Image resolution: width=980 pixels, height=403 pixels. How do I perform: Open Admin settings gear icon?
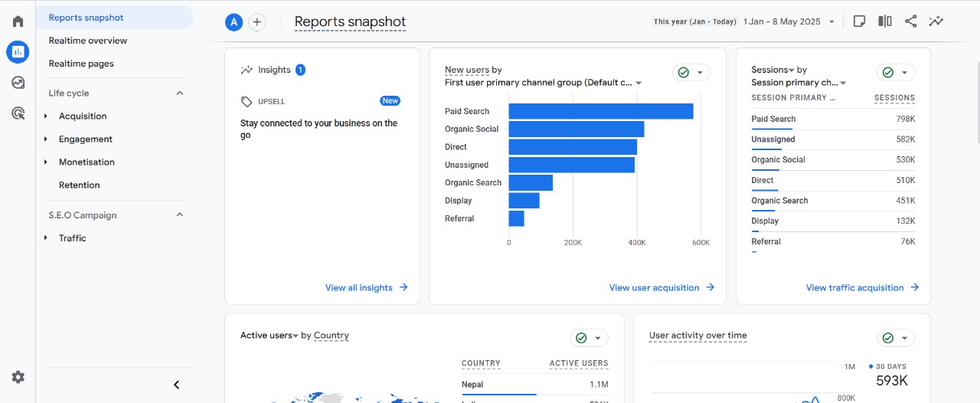tap(18, 377)
